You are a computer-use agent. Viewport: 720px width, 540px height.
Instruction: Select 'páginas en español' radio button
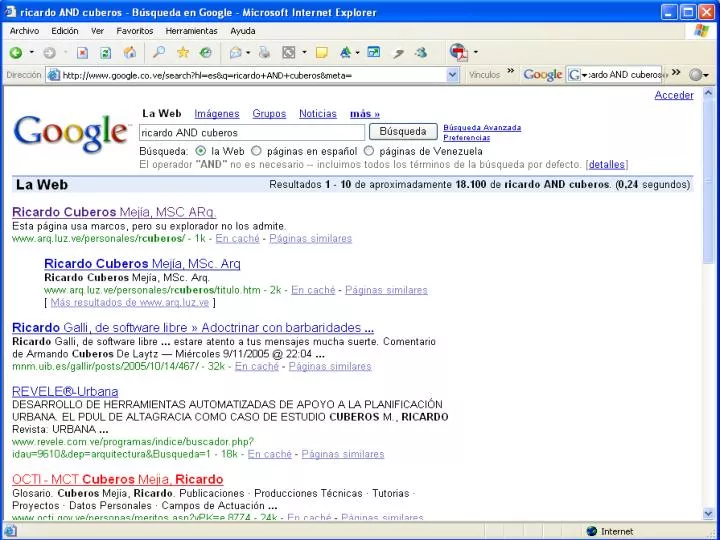click(x=256, y=151)
